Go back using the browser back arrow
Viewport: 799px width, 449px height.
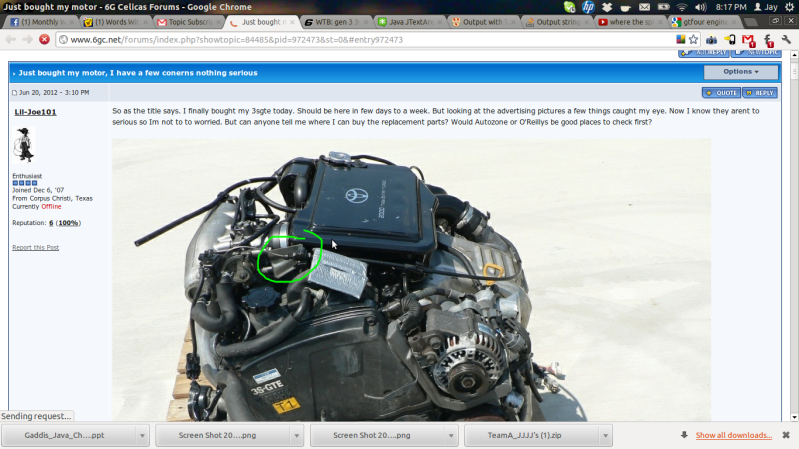11,39
